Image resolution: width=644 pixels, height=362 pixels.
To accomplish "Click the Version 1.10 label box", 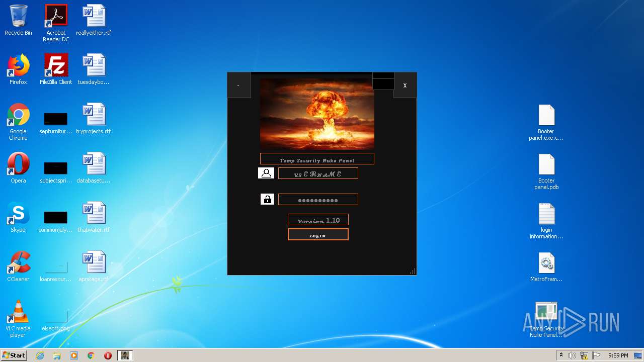I will point(318,220).
